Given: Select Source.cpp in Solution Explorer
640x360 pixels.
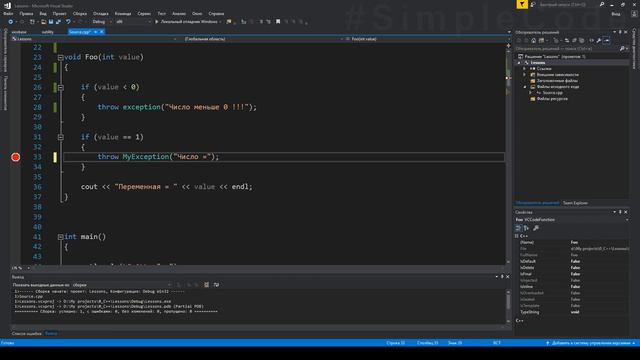Looking at the screenshot, I should tap(553, 93).
